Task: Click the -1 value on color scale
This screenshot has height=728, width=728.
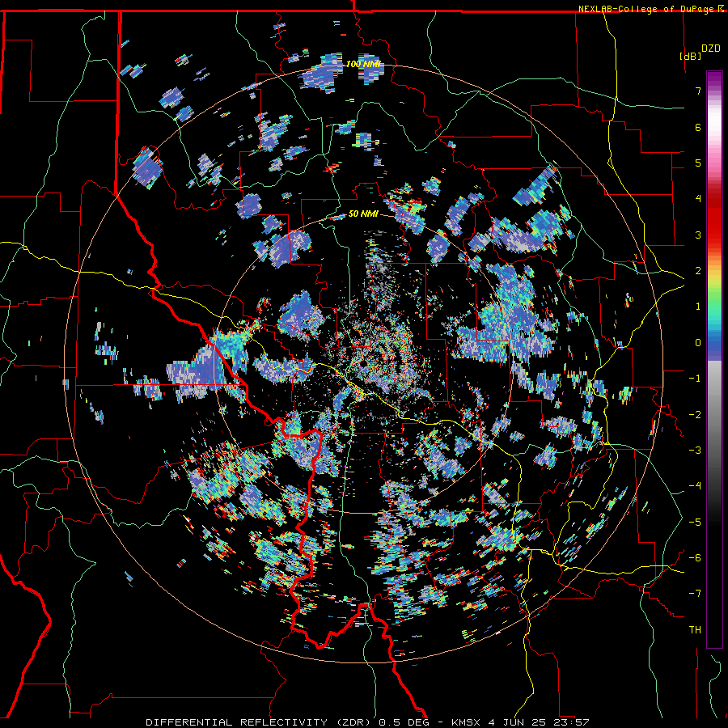Action: pos(695,378)
